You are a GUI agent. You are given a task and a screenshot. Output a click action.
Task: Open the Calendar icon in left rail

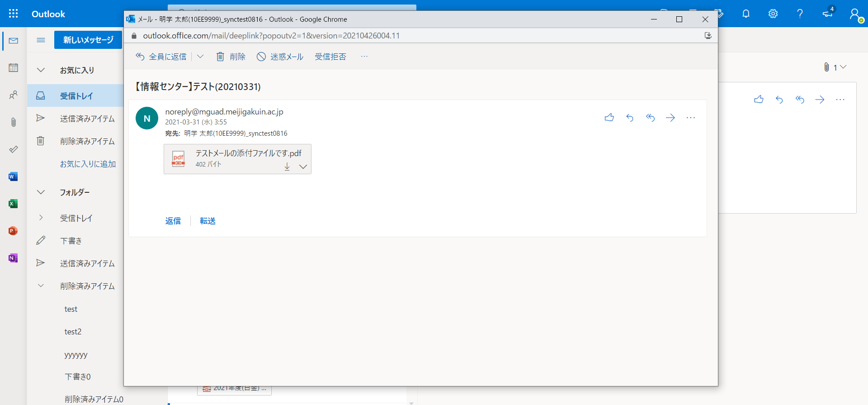click(x=14, y=68)
